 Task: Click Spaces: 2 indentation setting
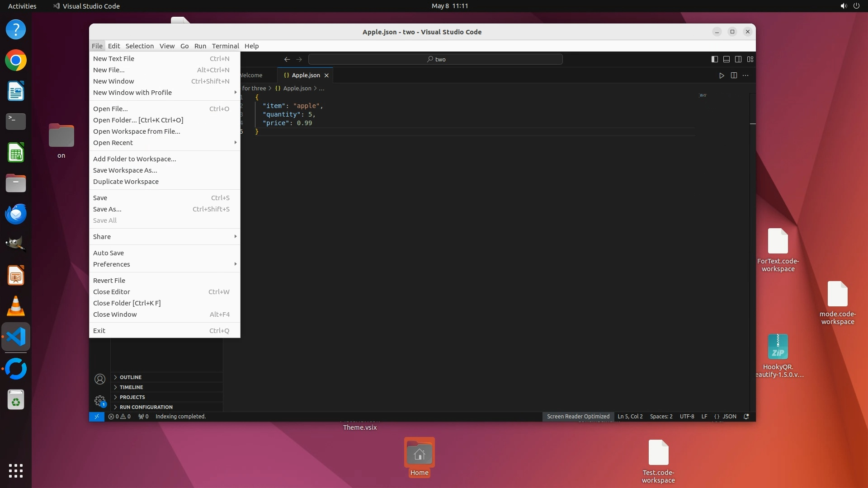coord(661,417)
